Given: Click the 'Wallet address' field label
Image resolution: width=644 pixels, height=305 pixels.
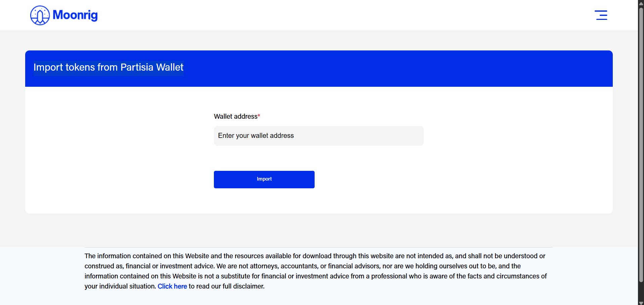Looking at the screenshot, I should (236, 116).
